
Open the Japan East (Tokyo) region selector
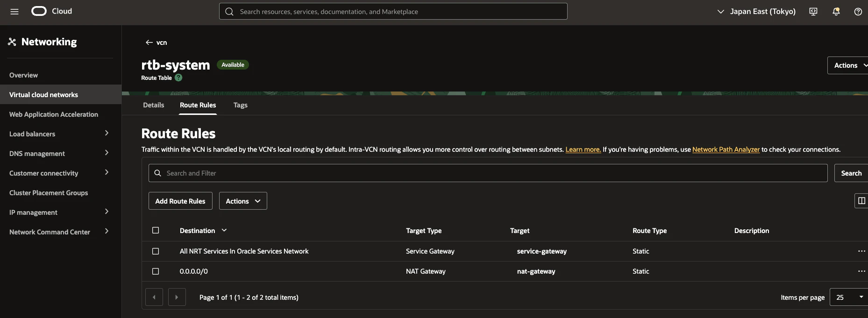pyautogui.click(x=756, y=11)
